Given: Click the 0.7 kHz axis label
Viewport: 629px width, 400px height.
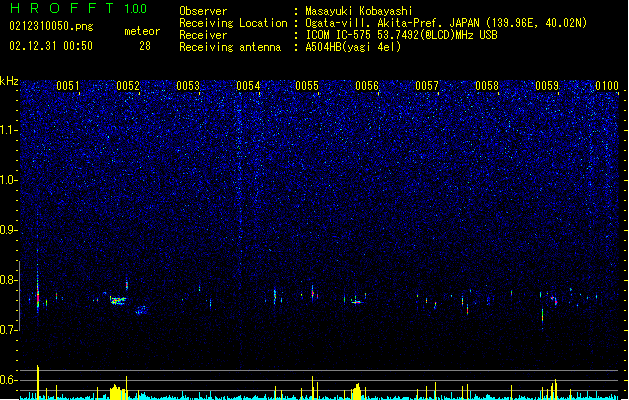Looking at the screenshot, I should (9, 330).
